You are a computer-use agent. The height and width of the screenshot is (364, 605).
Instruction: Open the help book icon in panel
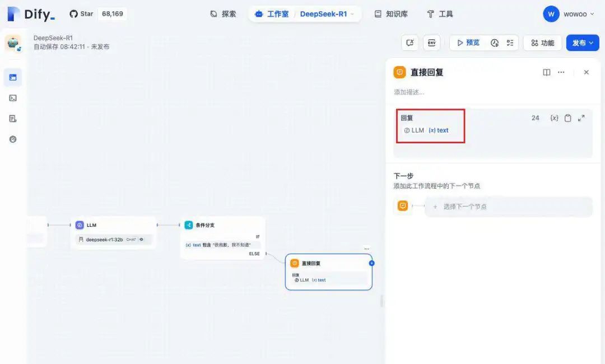click(547, 72)
